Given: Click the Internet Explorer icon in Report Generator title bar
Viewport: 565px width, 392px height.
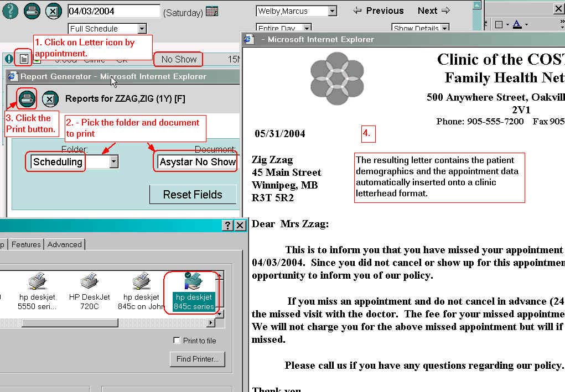Looking at the screenshot, I should pyautogui.click(x=13, y=76).
